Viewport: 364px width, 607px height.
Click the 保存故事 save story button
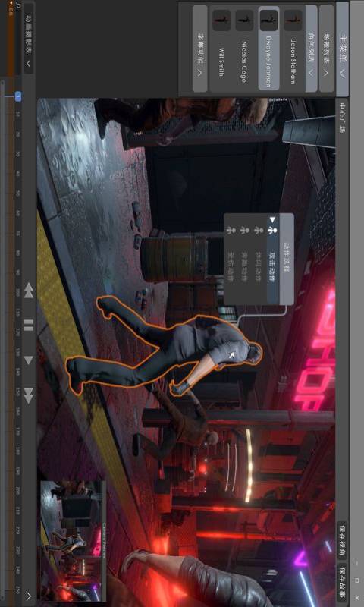tap(342, 582)
